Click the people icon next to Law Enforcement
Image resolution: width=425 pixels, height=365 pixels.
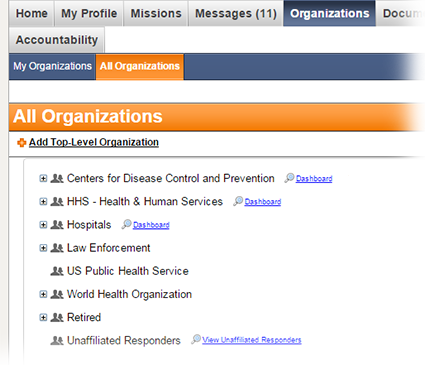(57, 248)
